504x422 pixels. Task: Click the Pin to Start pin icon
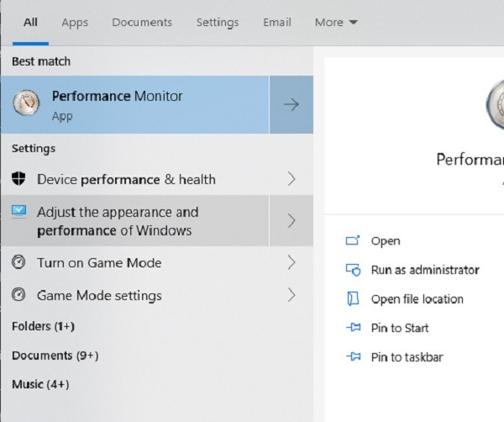click(354, 328)
